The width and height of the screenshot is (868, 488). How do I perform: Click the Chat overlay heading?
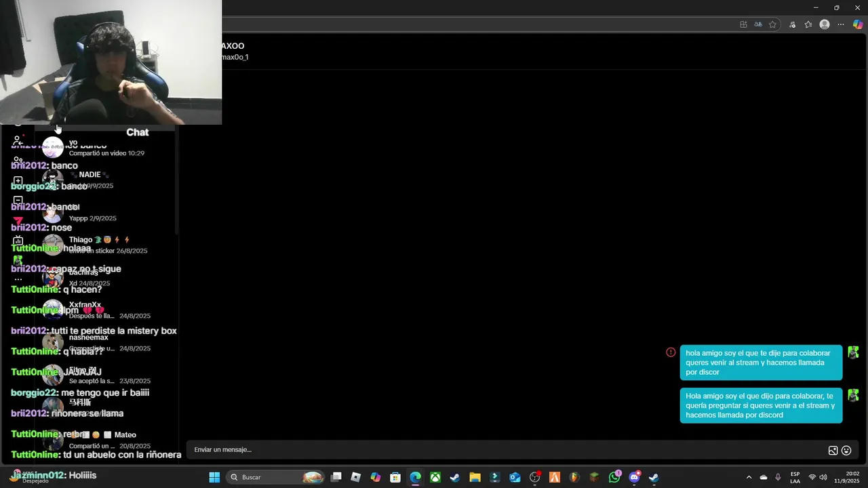pyautogui.click(x=137, y=132)
